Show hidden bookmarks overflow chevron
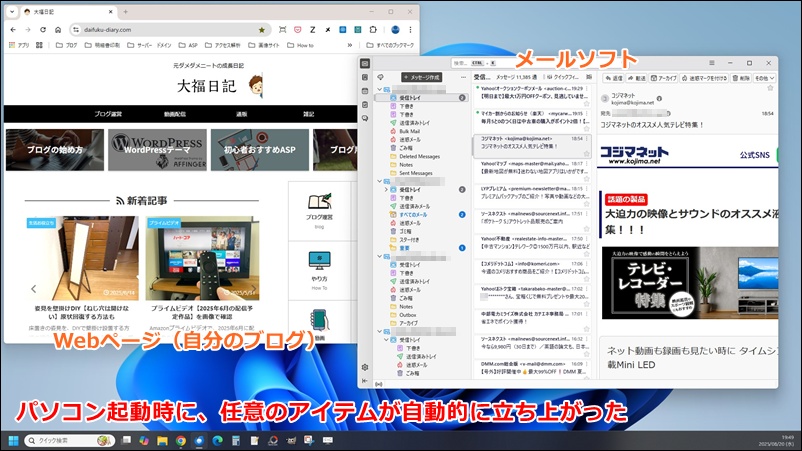Image resolution: width=802 pixels, height=451 pixels. (350, 45)
